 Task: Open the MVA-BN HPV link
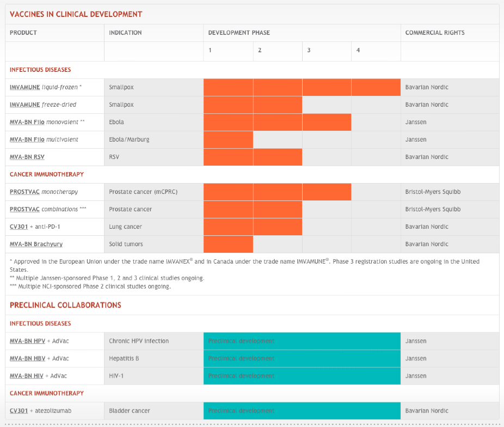pyautogui.click(x=27, y=341)
